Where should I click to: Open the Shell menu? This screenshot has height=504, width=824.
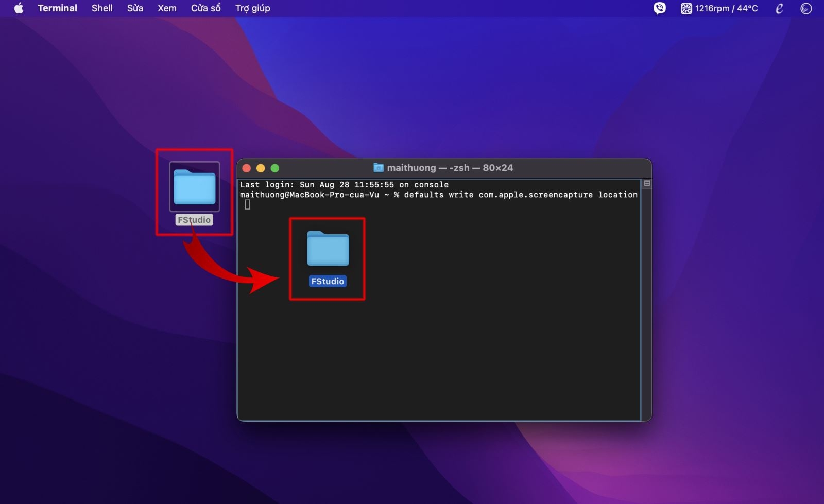(102, 8)
